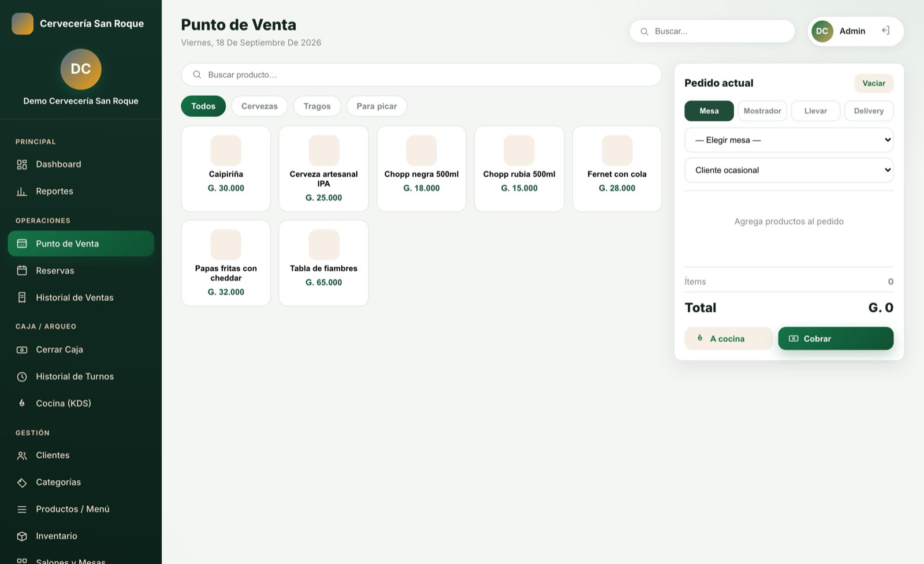Click the flame icon on A cocina button

[x=700, y=338]
